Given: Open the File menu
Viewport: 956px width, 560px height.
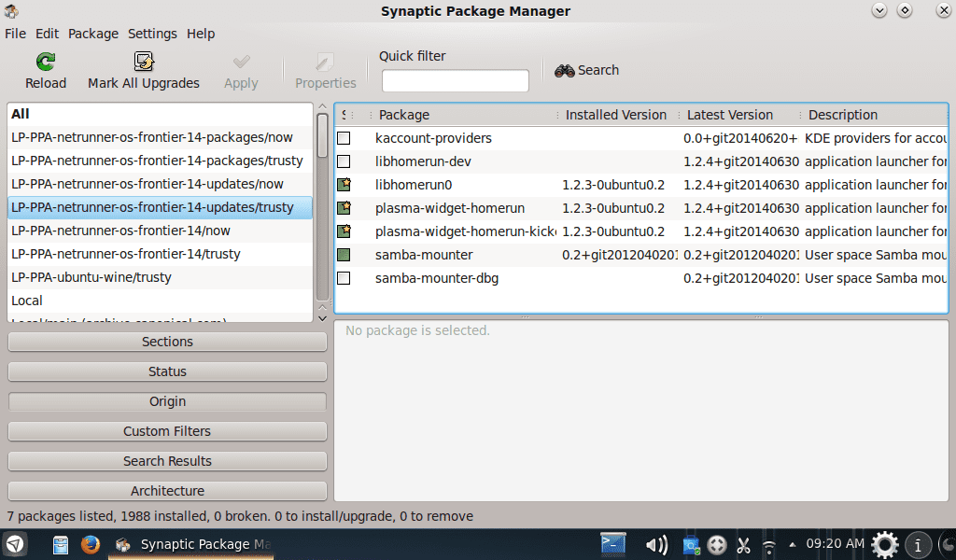Looking at the screenshot, I should tap(15, 34).
